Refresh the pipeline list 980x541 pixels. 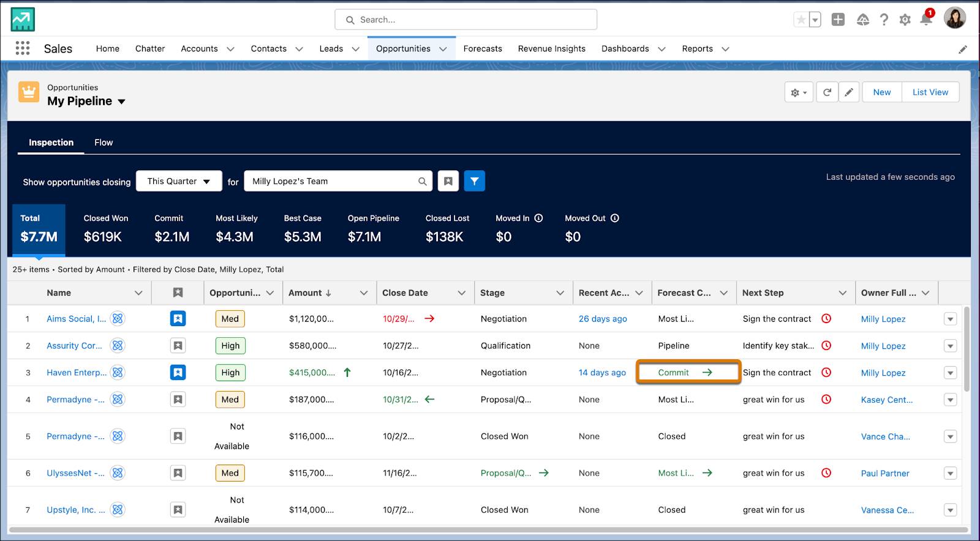827,92
